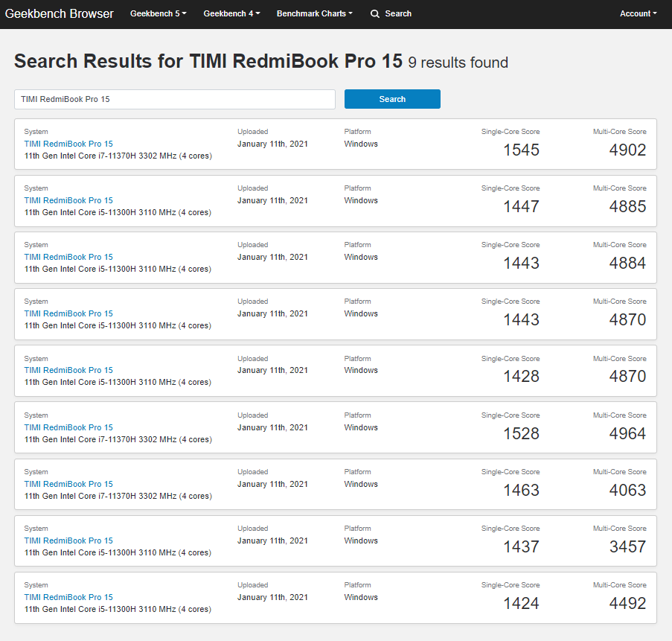Select the multi-core score 4492
This screenshot has height=641, width=672.
click(x=627, y=603)
